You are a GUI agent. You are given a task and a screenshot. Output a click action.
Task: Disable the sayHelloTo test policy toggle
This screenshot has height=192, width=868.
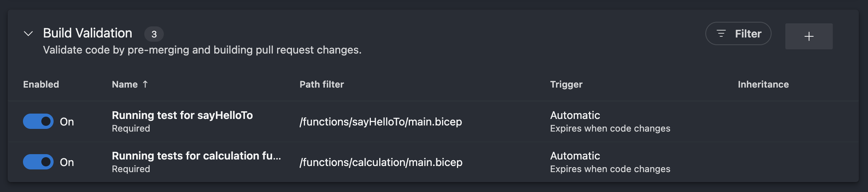[38, 122]
